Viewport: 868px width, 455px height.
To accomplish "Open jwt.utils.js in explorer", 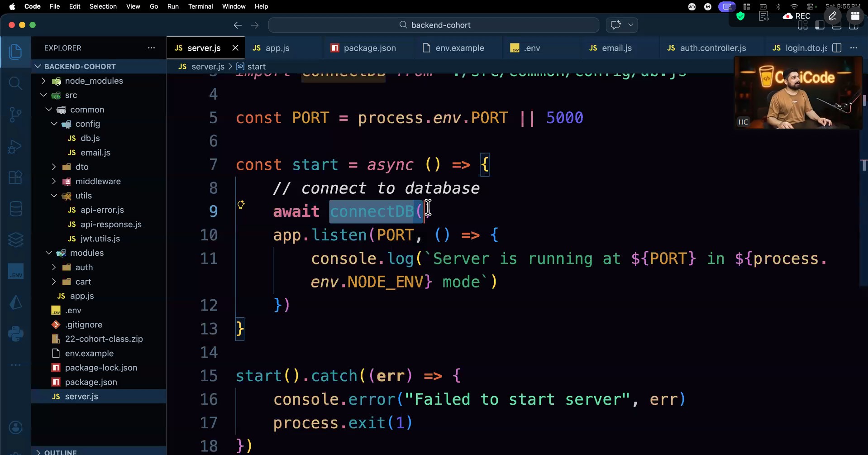I will (x=100, y=239).
